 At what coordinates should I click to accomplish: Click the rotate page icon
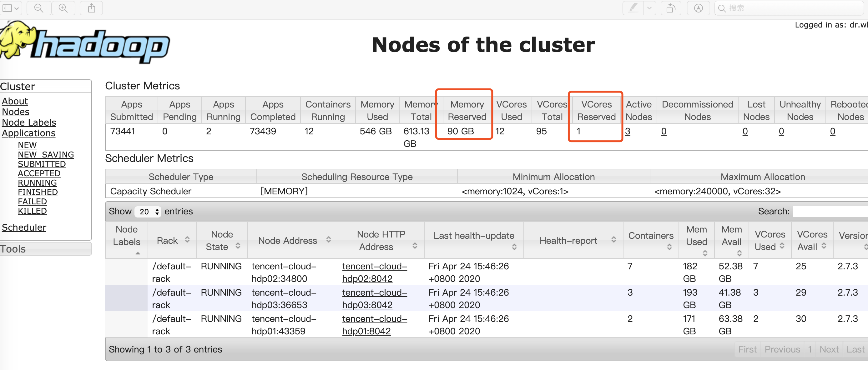[x=671, y=8]
